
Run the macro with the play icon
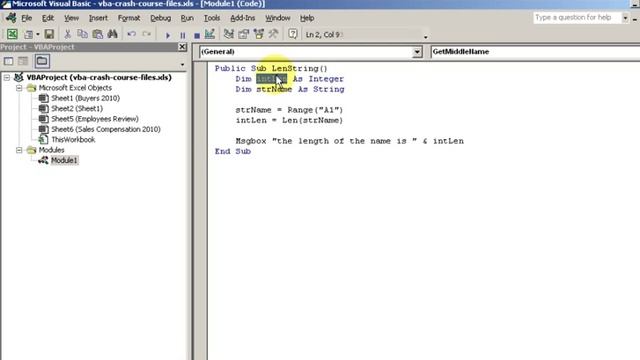[x=168, y=35]
